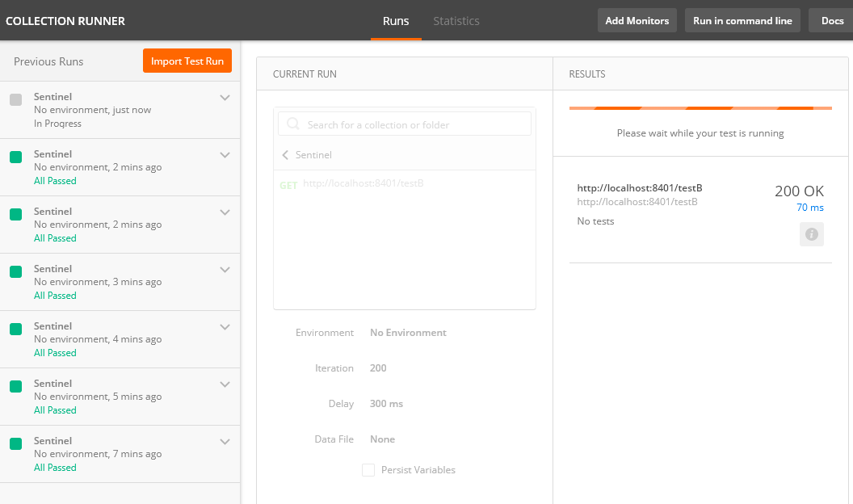
Task: Open the No Environment dropdown
Action: click(x=408, y=333)
